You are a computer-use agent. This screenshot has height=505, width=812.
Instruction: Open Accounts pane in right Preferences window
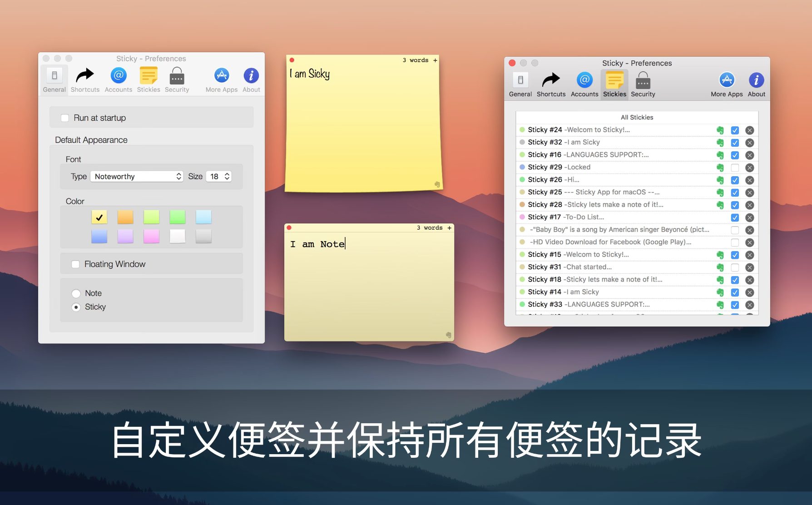pyautogui.click(x=584, y=84)
